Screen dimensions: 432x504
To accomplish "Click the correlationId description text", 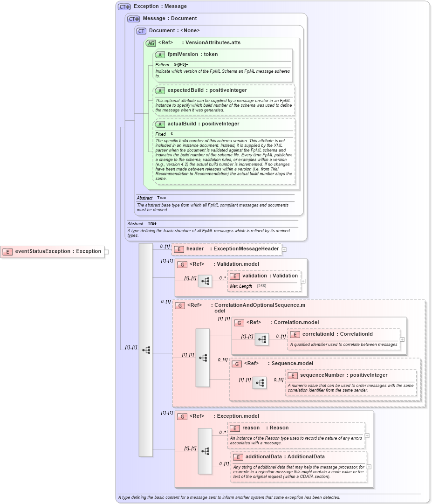I will click(343, 345).
